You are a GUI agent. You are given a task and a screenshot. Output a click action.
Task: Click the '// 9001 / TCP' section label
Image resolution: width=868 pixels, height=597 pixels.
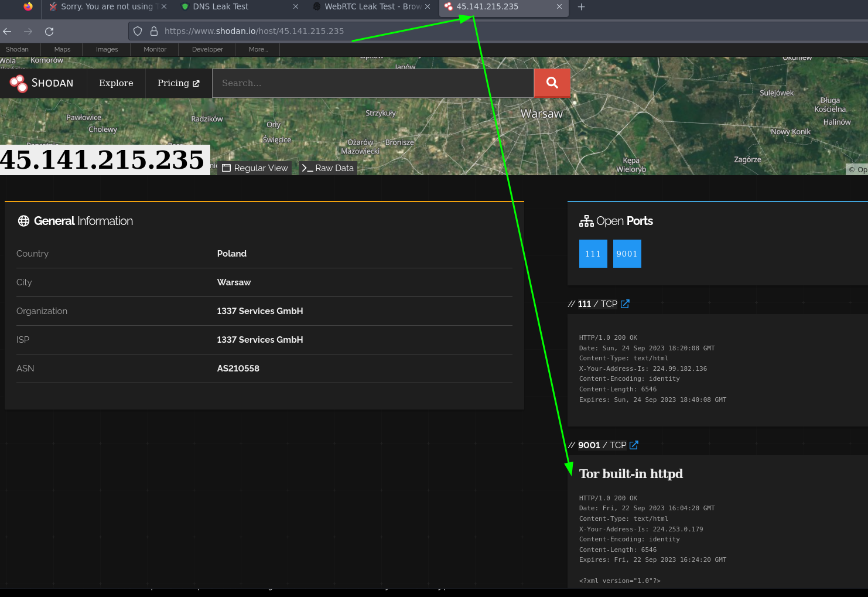597,445
